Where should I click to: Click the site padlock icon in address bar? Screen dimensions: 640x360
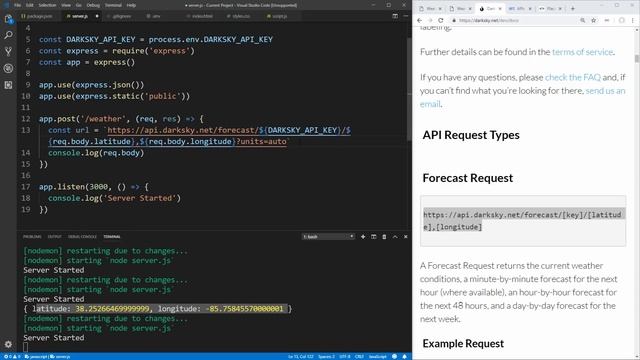click(453, 20)
